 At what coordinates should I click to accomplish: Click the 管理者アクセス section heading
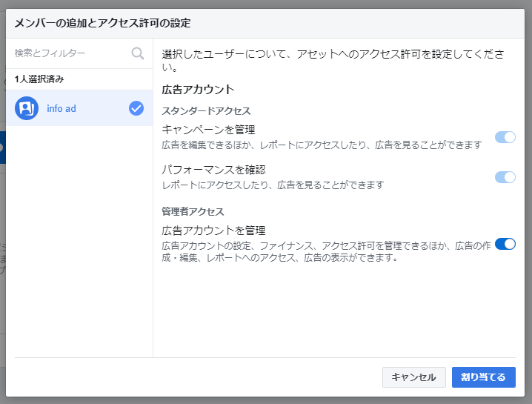point(193,211)
